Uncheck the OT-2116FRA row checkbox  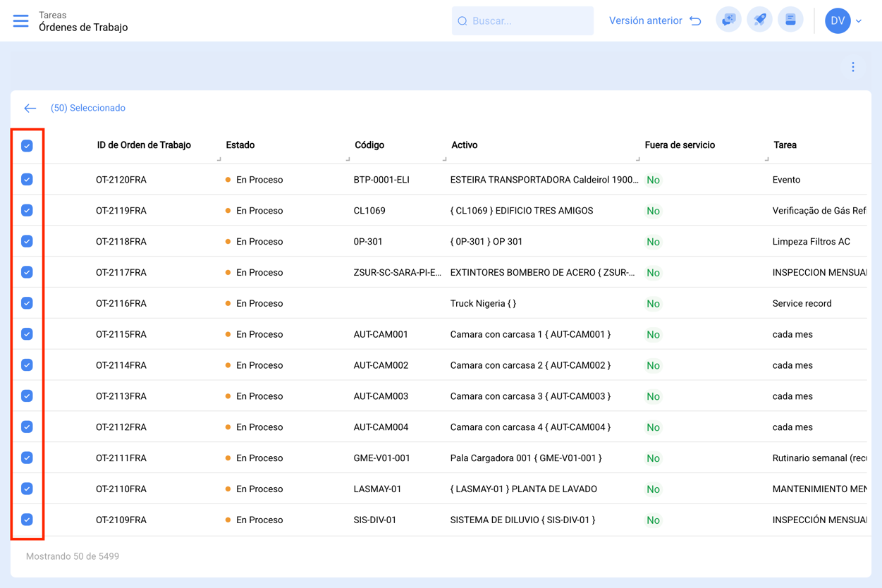pos(27,303)
